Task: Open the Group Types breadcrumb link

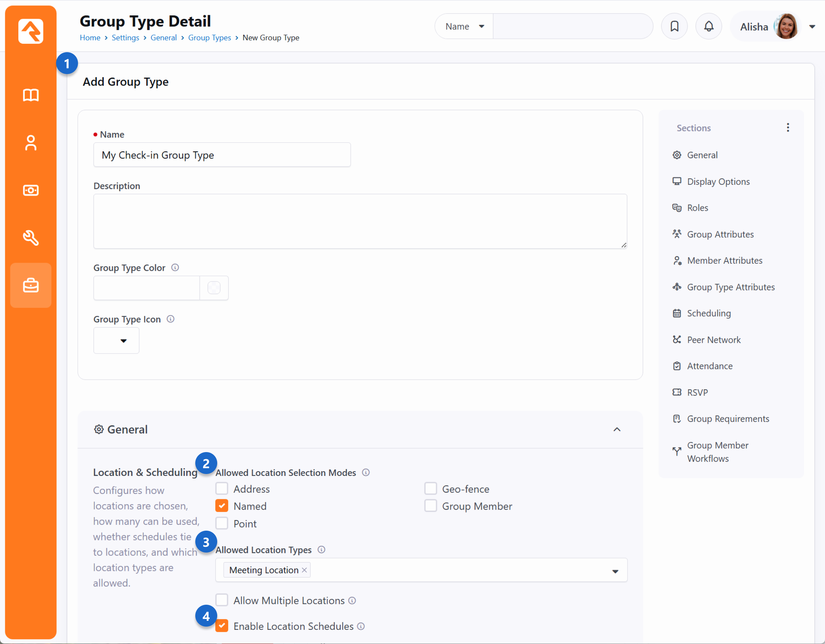Action: pyautogui.click(x=209, y=38)
